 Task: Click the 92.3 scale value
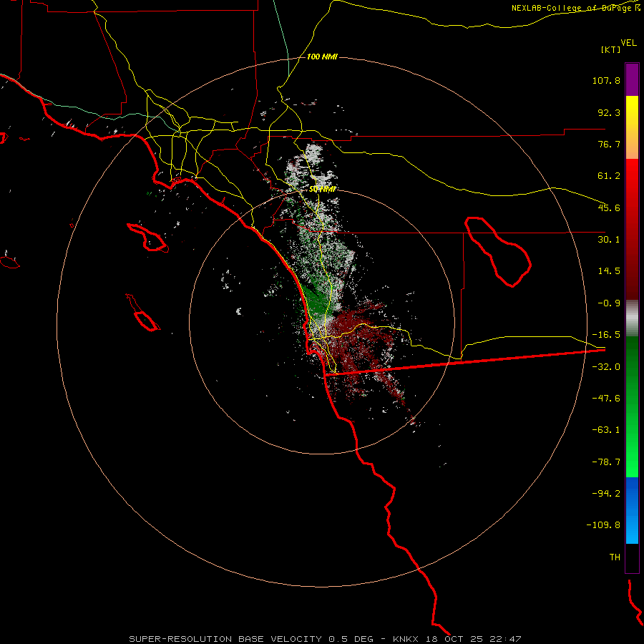[x=609, y=112]
